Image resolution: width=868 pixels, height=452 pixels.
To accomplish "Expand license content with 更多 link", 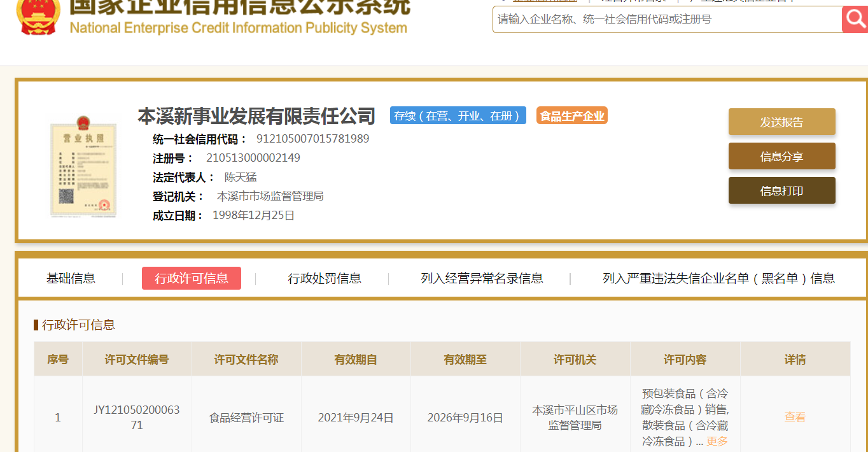I will point(717,441).
